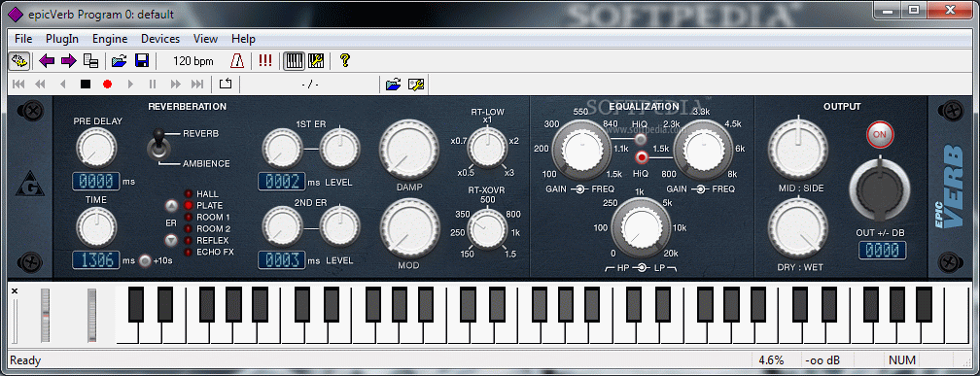Select HALL reverb type
Image resolution: width=980 pixels, height=376 pixels.
click(x=189, y=194)
